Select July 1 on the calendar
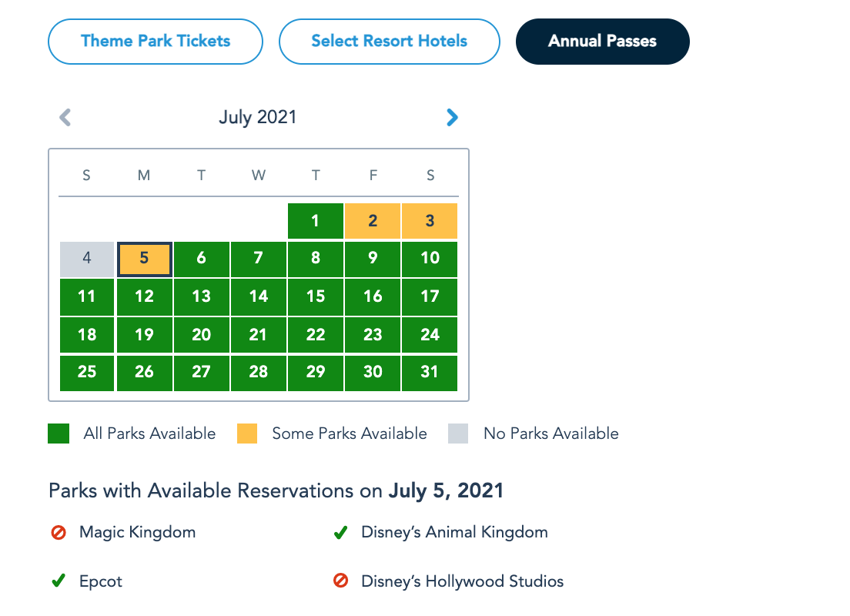 [x=316, y=221]
